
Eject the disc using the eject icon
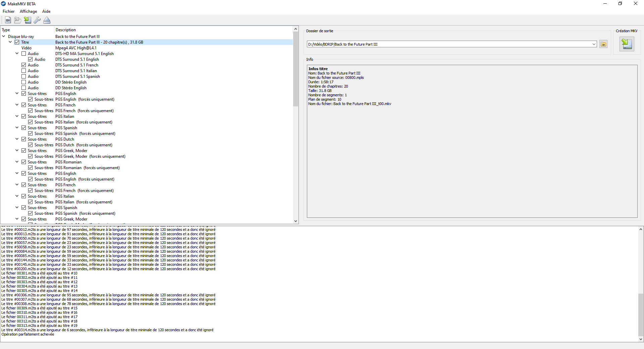[47, 20]
